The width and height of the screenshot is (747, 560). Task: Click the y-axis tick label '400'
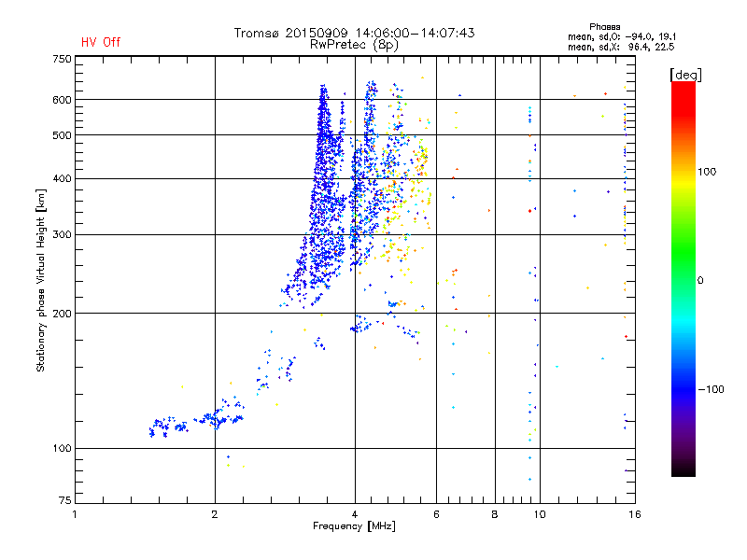tap(62, 178)
